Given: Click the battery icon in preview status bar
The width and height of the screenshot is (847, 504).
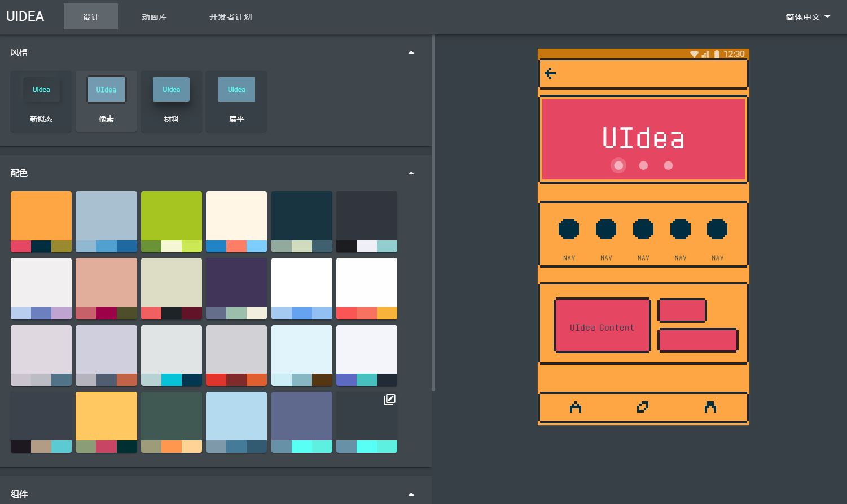Looking at the screenshot, I should pyautogui.click(x=717, y=54).
